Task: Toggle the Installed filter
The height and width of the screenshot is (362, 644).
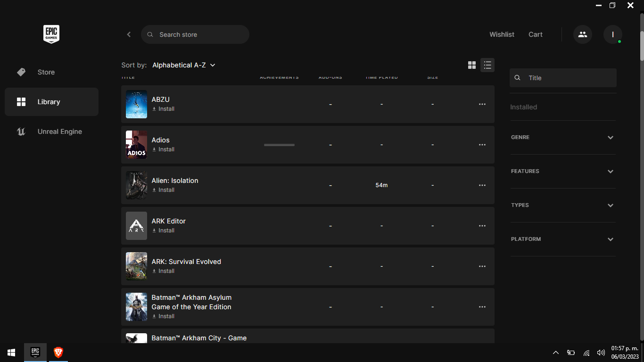Action: pos(523,107)
